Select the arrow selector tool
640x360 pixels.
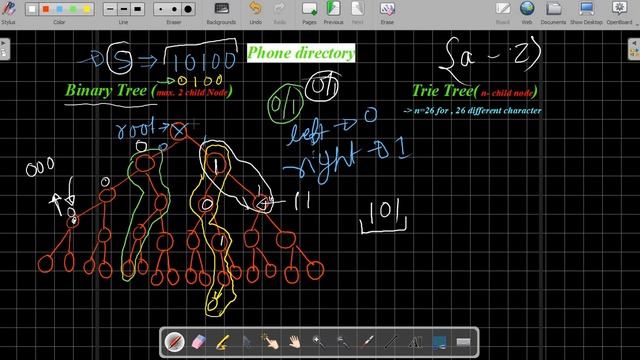pos(247,342)
